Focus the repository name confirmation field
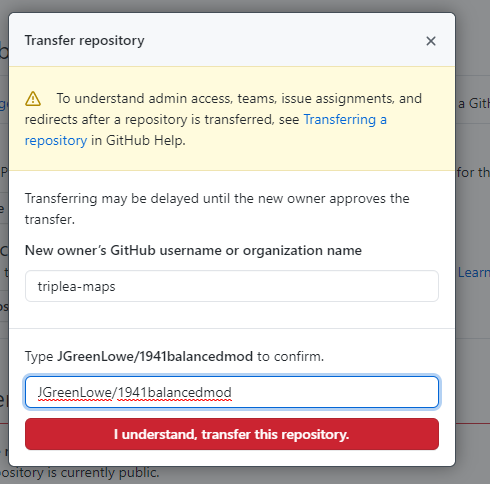The image size is (490, 484). (232, 392)
